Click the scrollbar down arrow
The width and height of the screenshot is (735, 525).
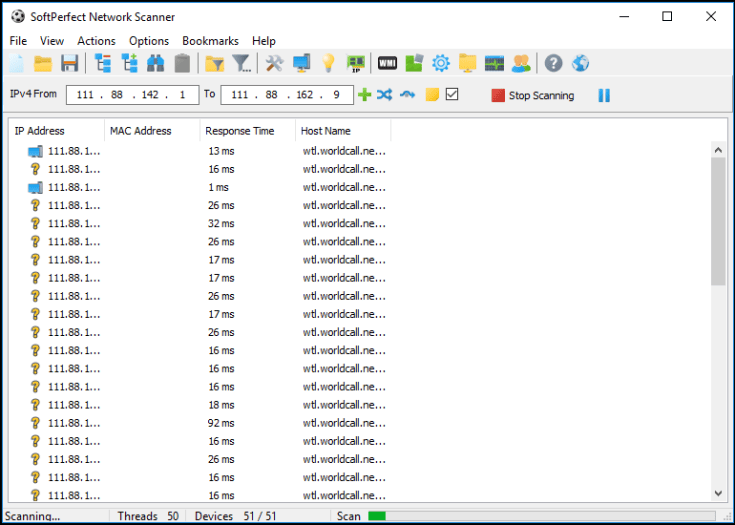[x=718, y=493]
